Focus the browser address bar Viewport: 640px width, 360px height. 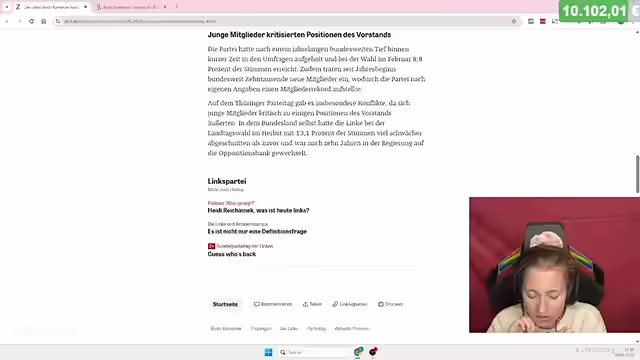click(x=286, y=21)
